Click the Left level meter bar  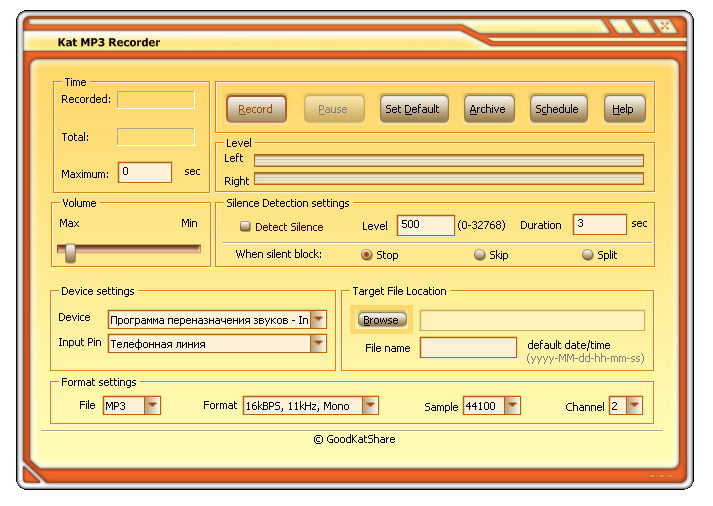tap(449, 160)
